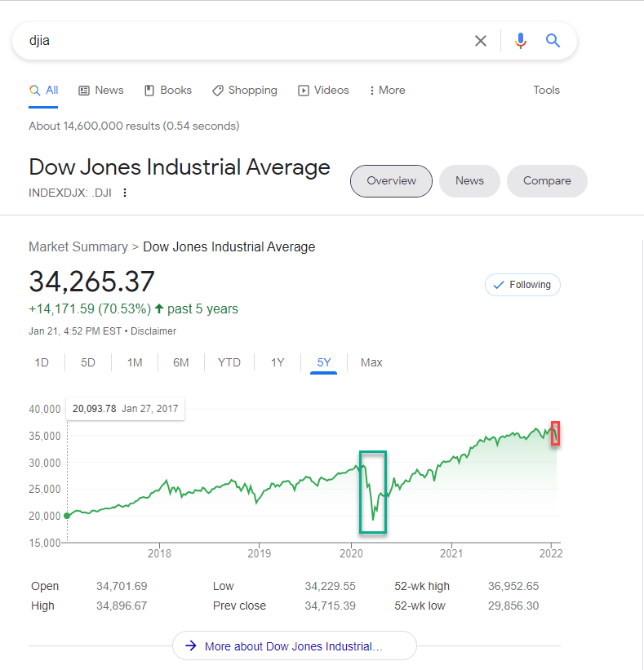Switch to the Videos results tab
Screen dimensions: 644x670
point(323,91)
